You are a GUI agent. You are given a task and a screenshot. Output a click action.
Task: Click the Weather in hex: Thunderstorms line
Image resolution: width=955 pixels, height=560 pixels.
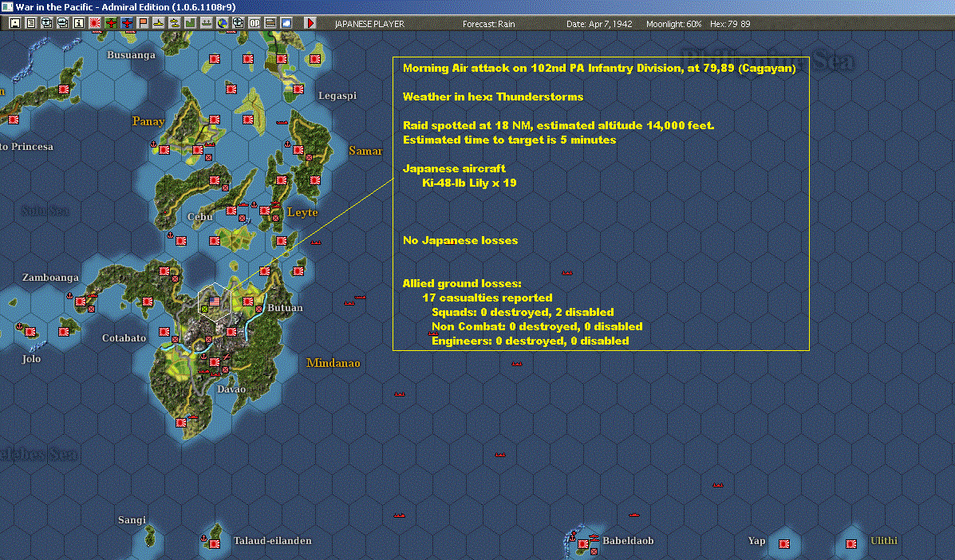click(493, 97)
